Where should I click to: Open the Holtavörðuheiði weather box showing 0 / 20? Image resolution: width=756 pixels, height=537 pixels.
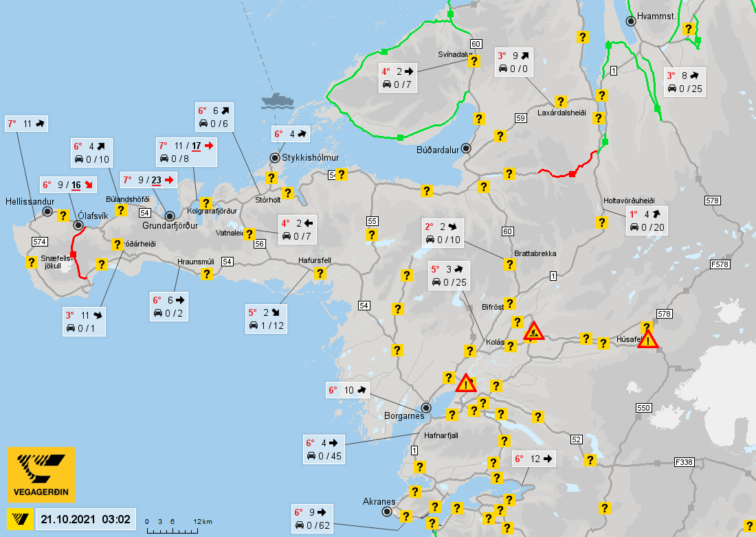[647, 221]
